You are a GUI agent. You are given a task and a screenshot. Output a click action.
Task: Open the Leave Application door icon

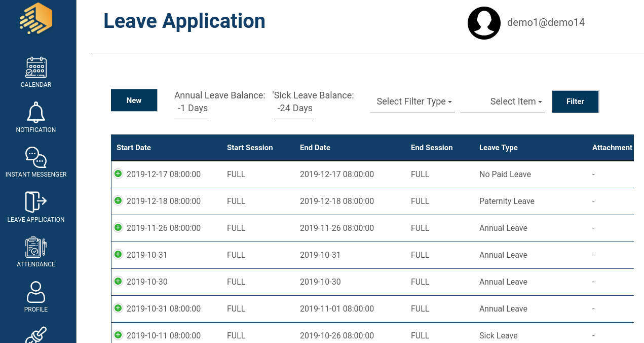[x=36, y=202]
